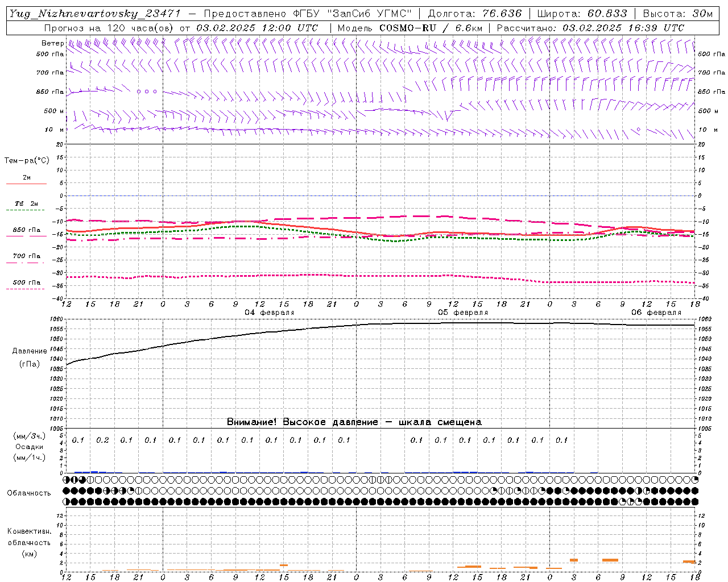Click the Широта: 60.833 value
Viewport: 728px width, 582px height.
582,14
